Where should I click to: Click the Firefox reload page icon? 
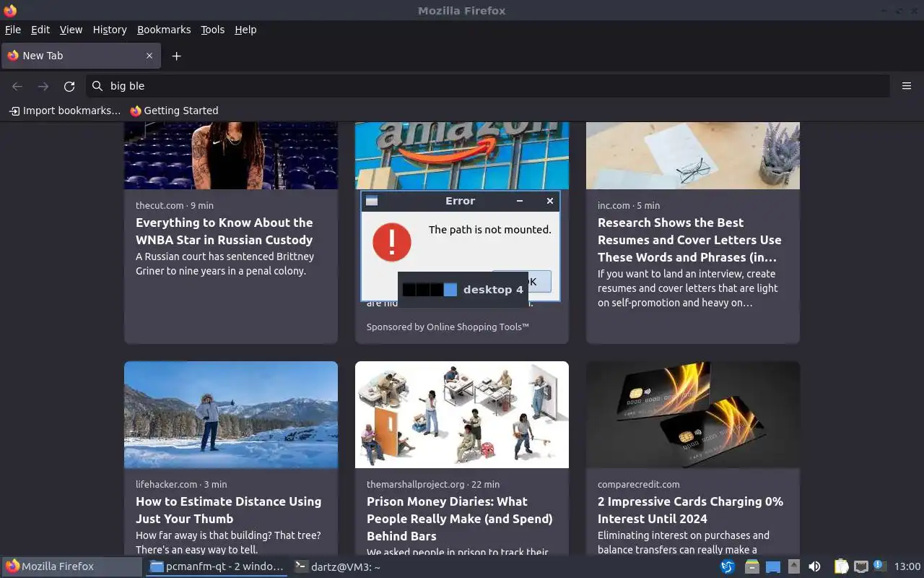click(69, 86)
